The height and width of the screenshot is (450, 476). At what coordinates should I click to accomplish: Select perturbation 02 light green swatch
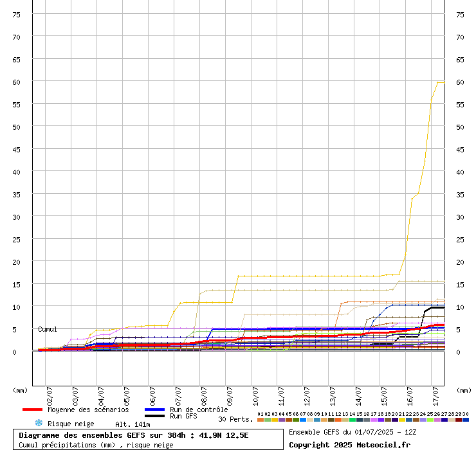click(x=268, y=420)
